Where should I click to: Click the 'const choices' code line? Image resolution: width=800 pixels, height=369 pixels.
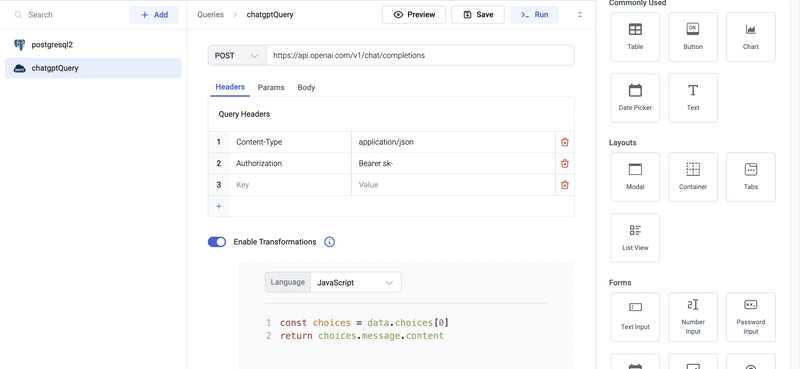364,323
